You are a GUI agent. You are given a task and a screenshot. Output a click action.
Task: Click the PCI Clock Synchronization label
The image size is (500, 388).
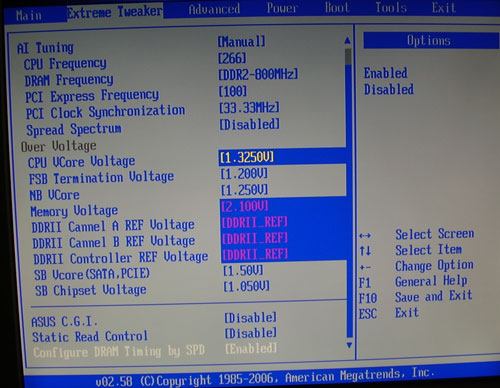pos(105,112)
